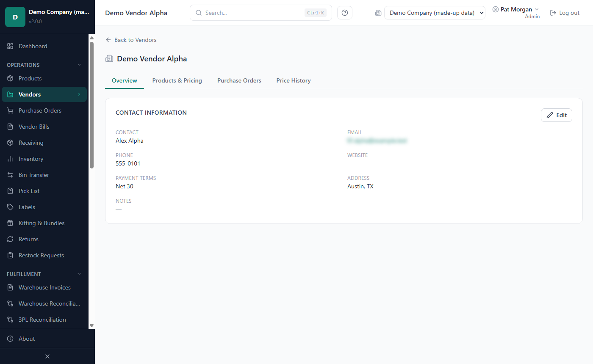
Task: Expand the Vendors menu chevron
Action: (x=79, y=94)
